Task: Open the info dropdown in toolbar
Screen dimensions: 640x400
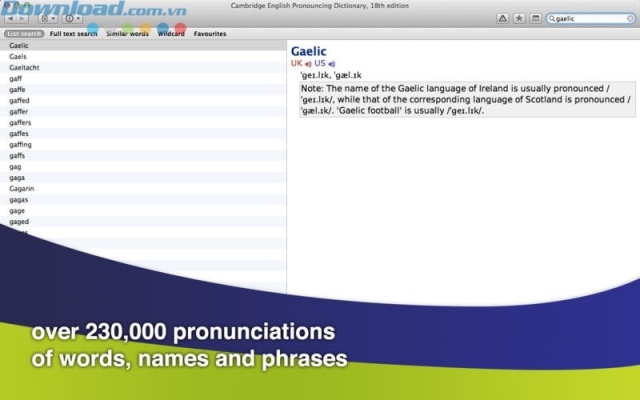Action: tap(74, 18)
